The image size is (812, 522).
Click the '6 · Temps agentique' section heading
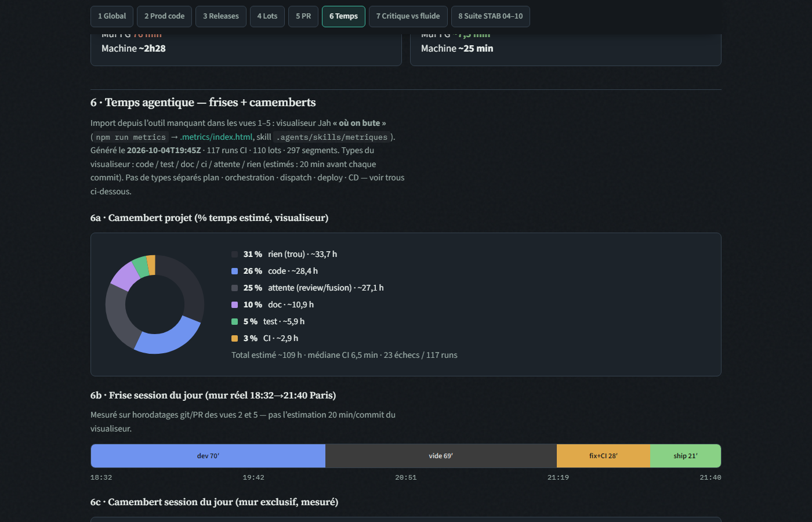[x=203, y=103]
